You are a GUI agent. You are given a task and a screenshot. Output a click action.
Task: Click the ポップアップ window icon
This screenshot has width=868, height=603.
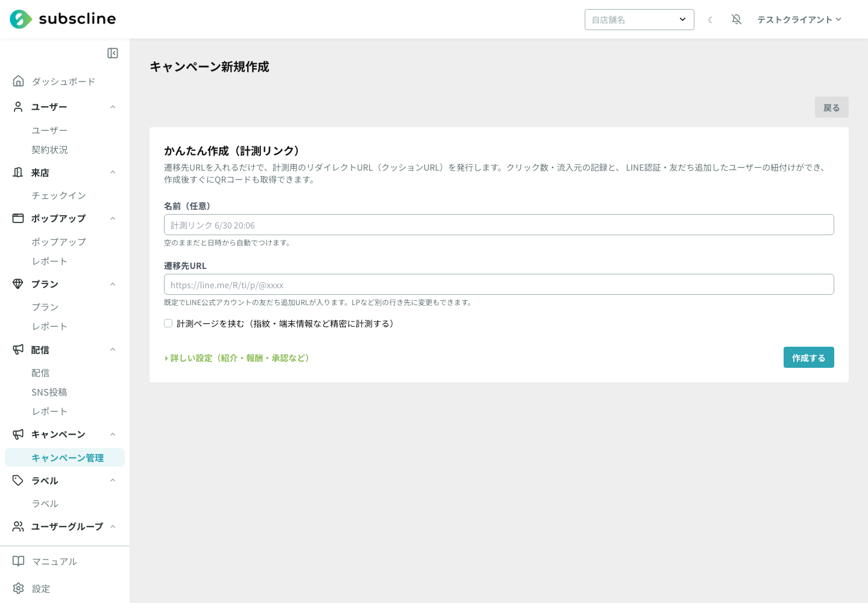pos(19,218)
